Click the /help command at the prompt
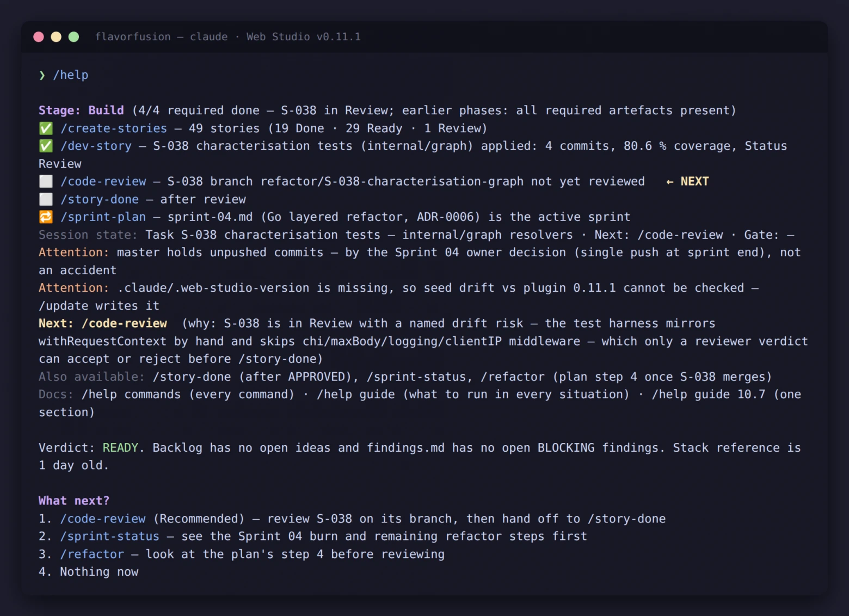Viewport: 849px width, 616px height. [70, 75]
